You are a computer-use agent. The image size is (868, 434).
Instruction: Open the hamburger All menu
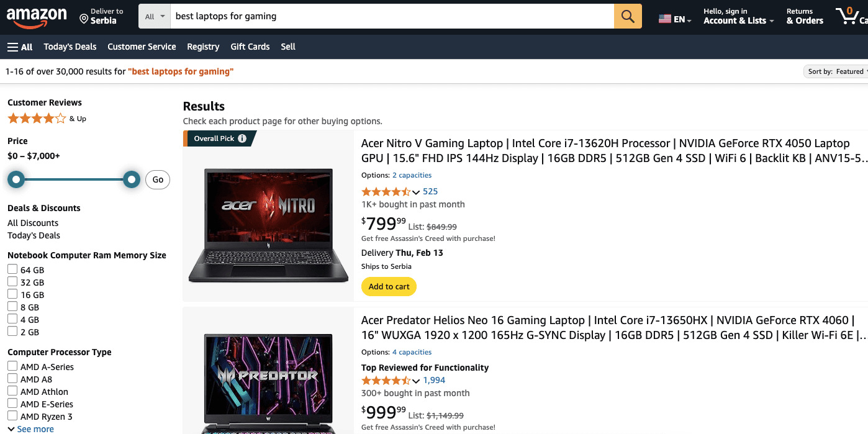pyautogui.click(x=20, y=47)
